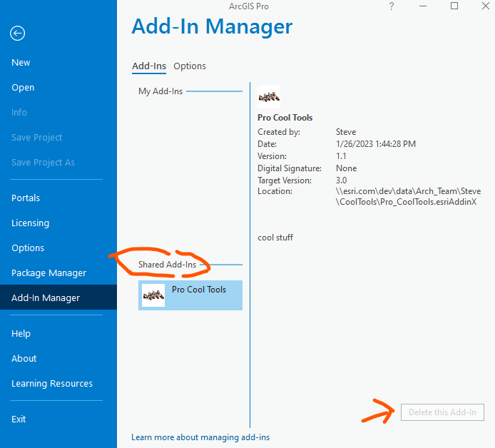
Task: Open the New project page
Action: [21, 63]
